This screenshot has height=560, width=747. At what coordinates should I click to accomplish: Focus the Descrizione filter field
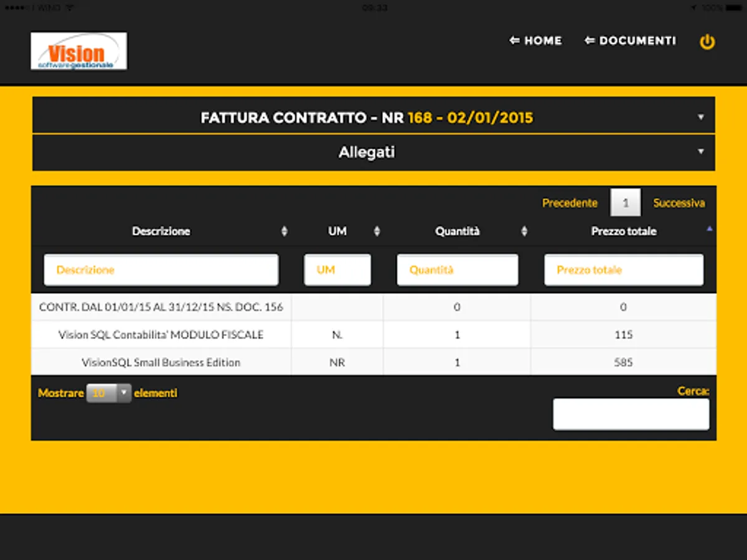161,270
